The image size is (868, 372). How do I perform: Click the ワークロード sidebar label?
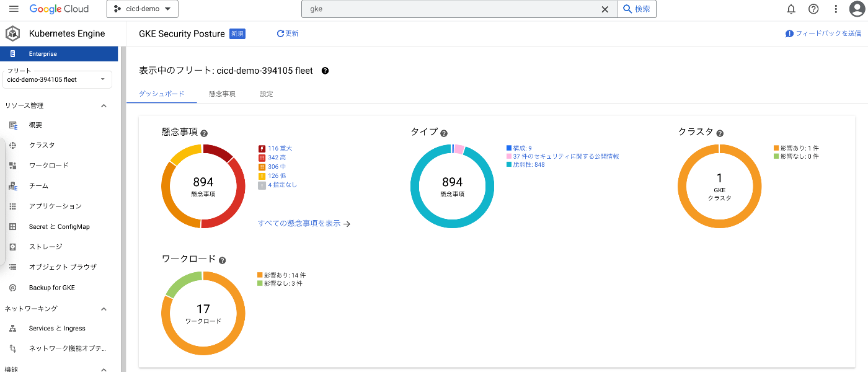pyautogui.click(x=48, y=166)
